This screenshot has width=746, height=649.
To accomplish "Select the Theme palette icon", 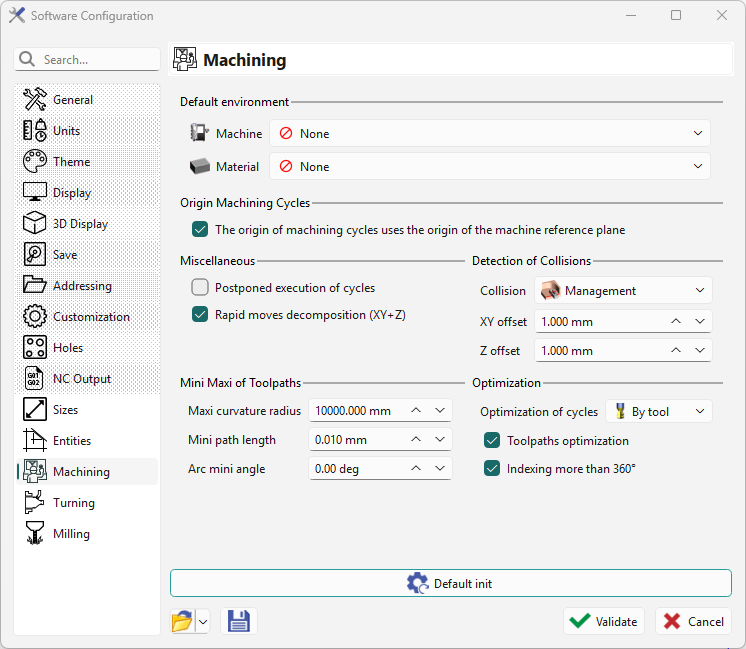I will coord(35,162).
